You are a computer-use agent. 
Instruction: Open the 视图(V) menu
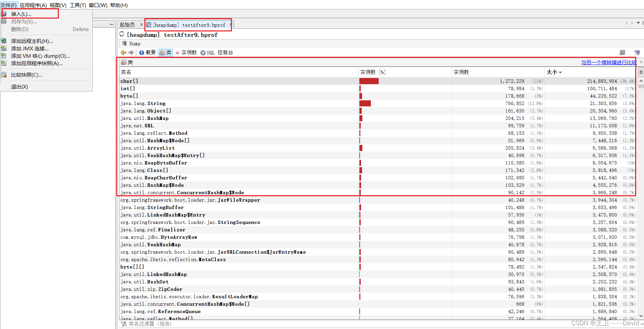tap(58, 5)
